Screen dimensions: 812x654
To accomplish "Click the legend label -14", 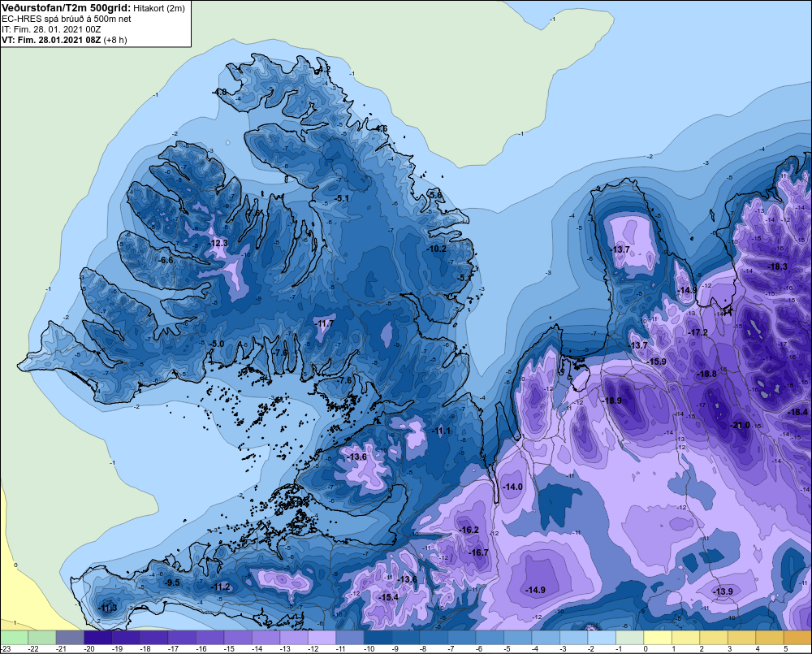I will 257,649.
